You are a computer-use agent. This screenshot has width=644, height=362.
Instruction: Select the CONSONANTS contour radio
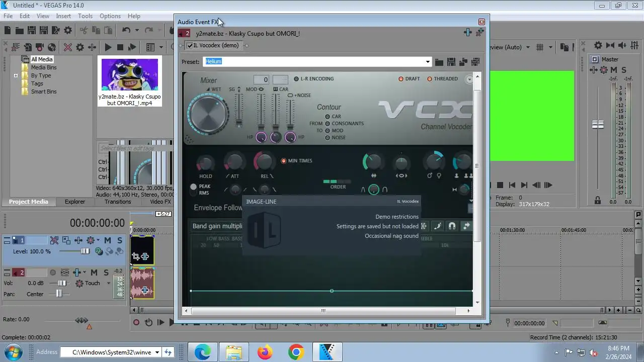click(328, 123)
